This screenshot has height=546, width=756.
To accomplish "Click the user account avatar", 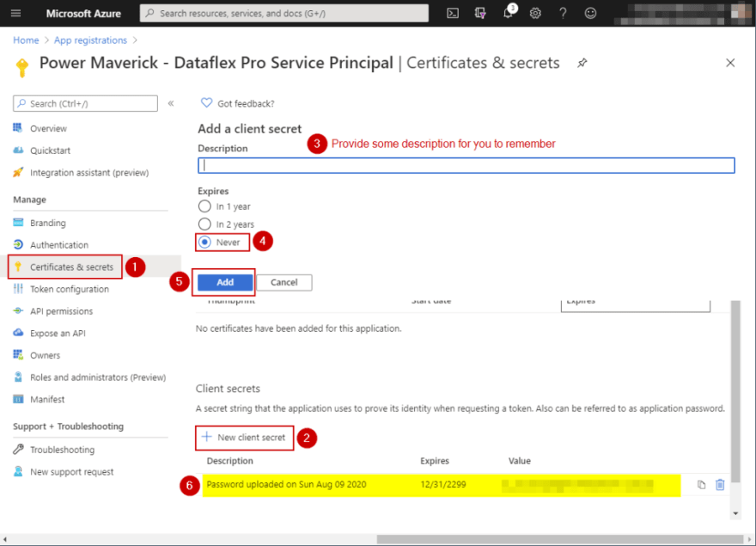I will pyautogui.click(x=741, y=12).
